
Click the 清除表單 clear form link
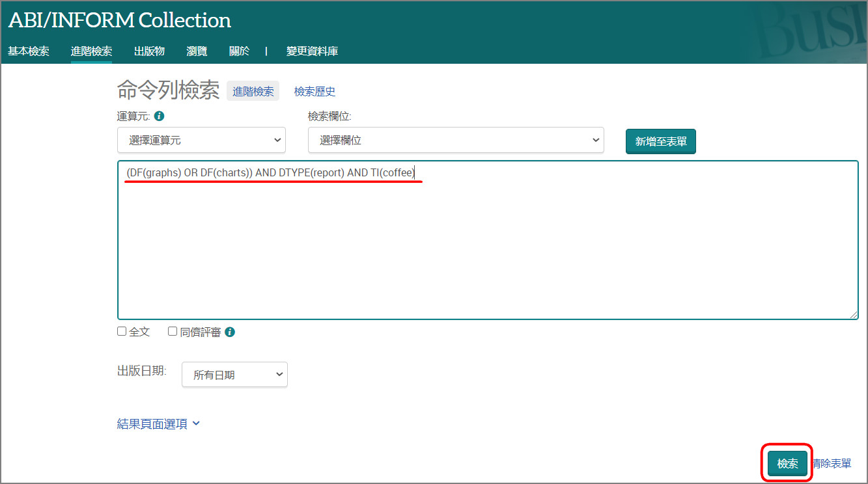point(832,464)
